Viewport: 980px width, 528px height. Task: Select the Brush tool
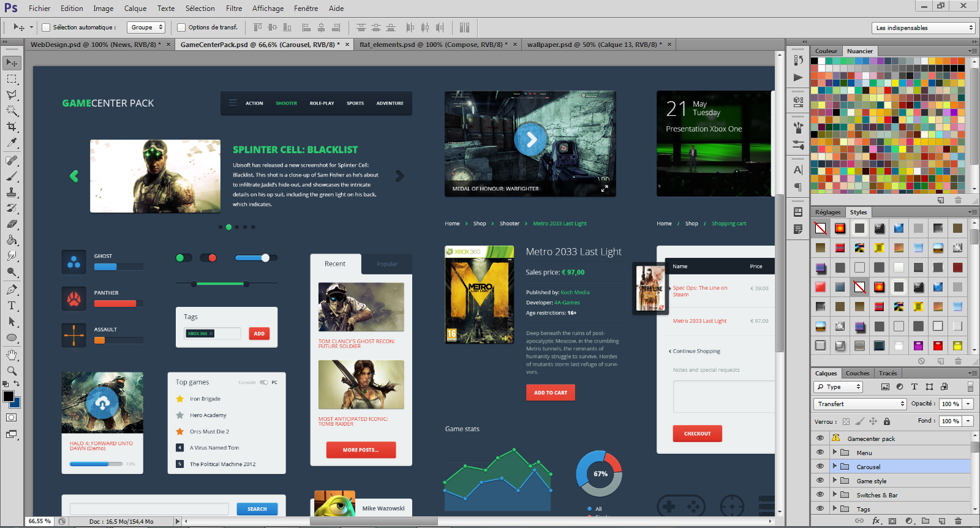[x=12, y=176]
